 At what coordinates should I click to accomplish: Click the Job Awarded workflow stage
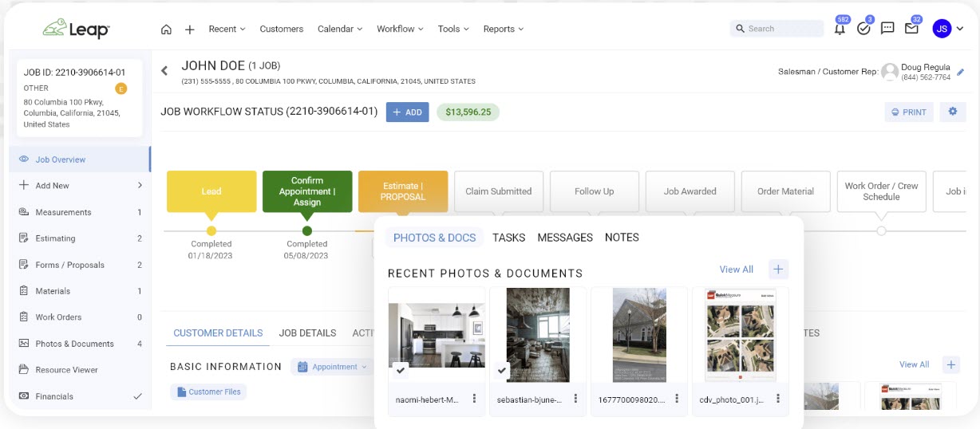[690, 191]
